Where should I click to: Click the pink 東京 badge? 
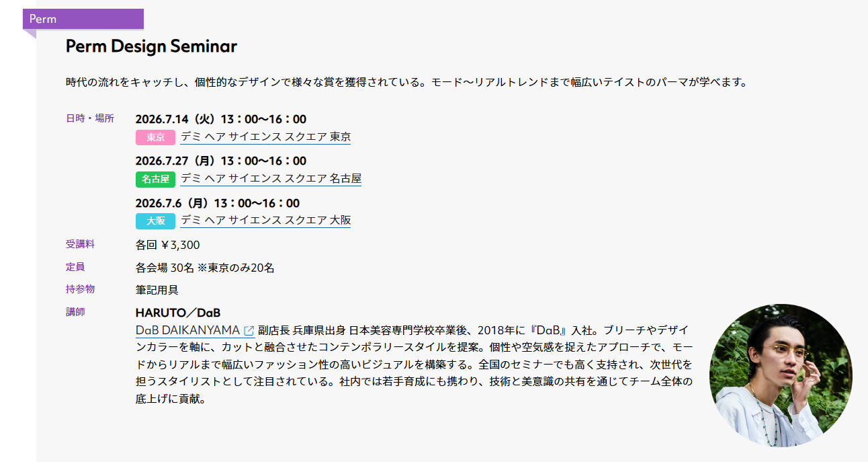(x=155, y=137)
